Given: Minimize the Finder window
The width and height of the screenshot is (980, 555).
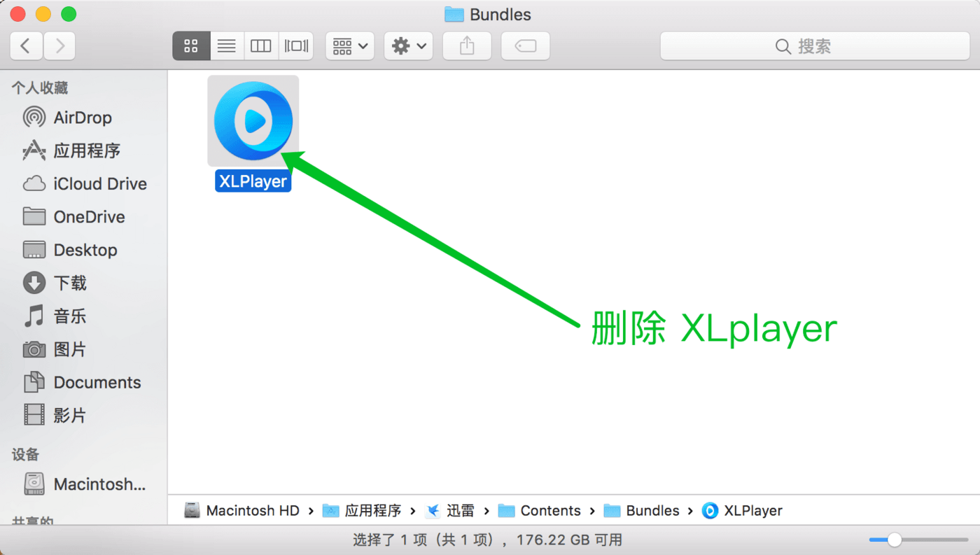Looking at the screenshot, I should 43,14.
